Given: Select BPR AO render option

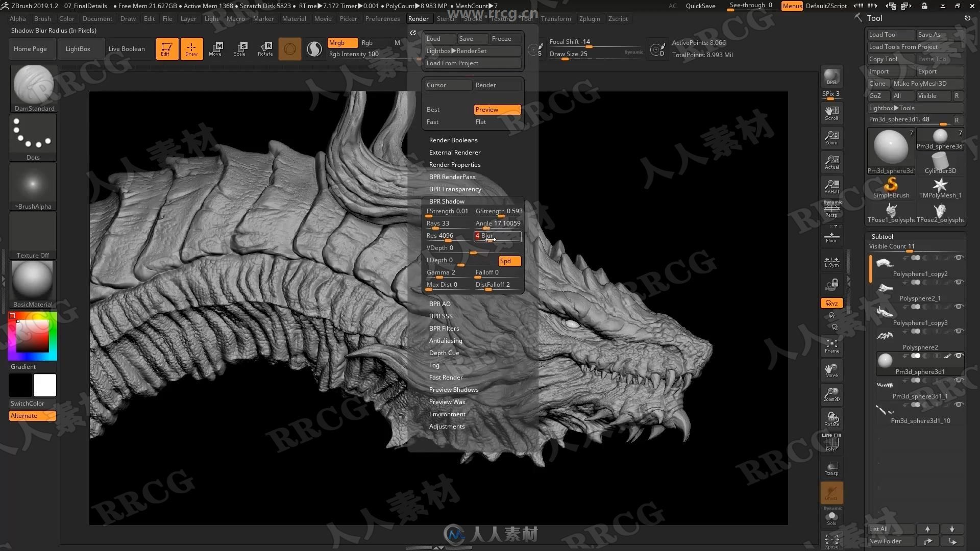Looking at the screenshot, I should click(439, 304).
